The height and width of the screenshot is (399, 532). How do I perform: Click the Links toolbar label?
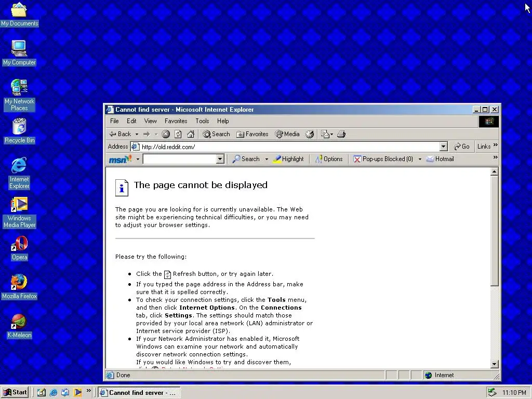click(484, 147)
